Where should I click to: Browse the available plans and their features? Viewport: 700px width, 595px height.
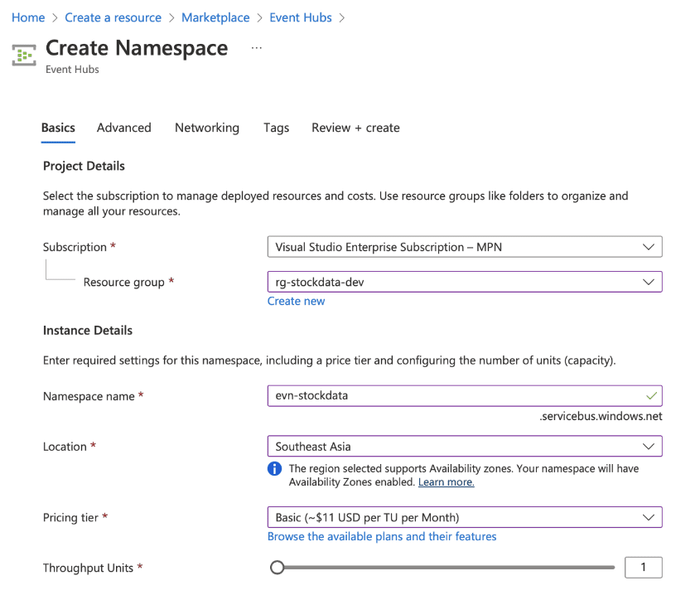(x=382, y=536)
